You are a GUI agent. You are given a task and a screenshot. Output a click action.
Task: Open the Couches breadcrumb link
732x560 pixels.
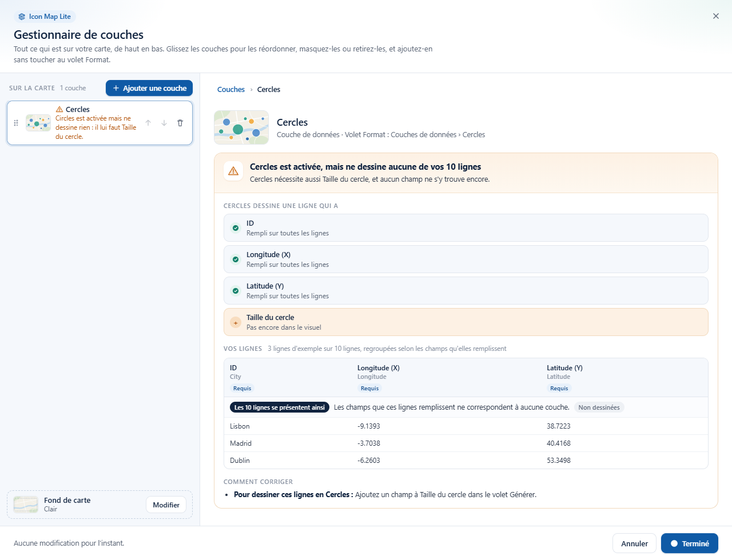pyautogui.click(x=231, y=89)
